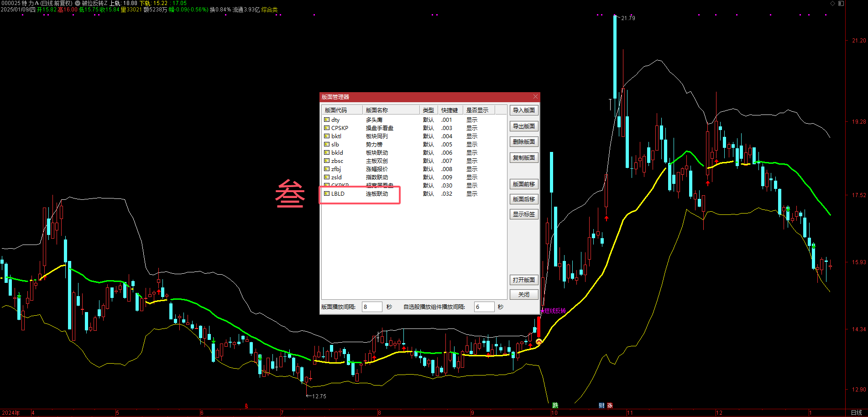Click the 显示标签 button
The image size is (868, 417).
point(524,214)
